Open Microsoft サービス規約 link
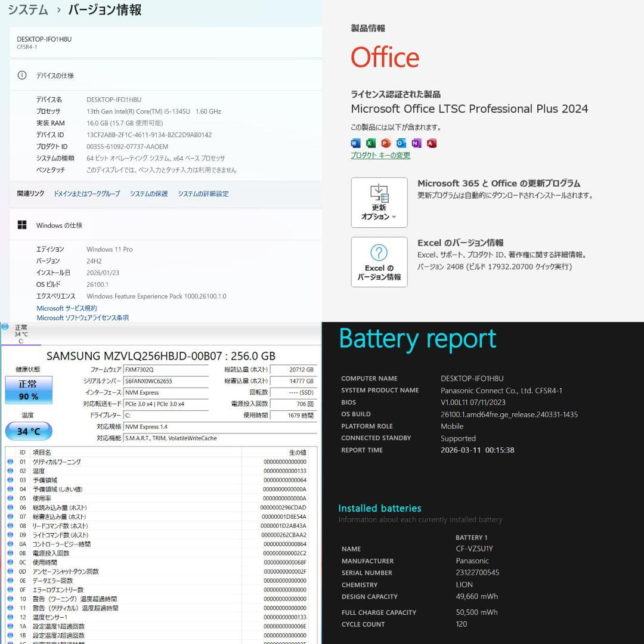 click(x=67, y=308)
